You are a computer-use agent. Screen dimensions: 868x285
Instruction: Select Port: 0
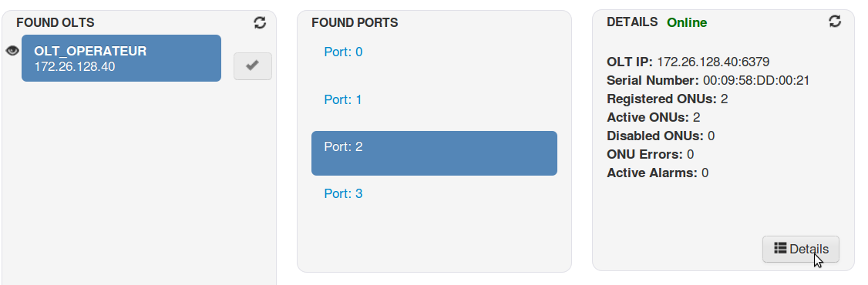(343, 52)
